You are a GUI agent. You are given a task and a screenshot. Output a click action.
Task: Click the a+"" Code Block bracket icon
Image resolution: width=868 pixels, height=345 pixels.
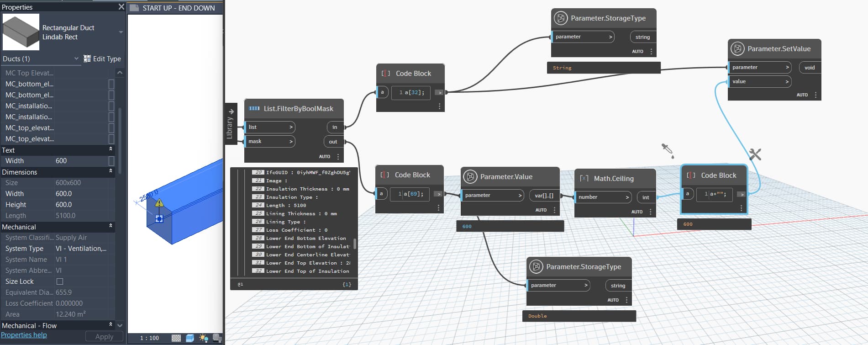tap(691, 175)
